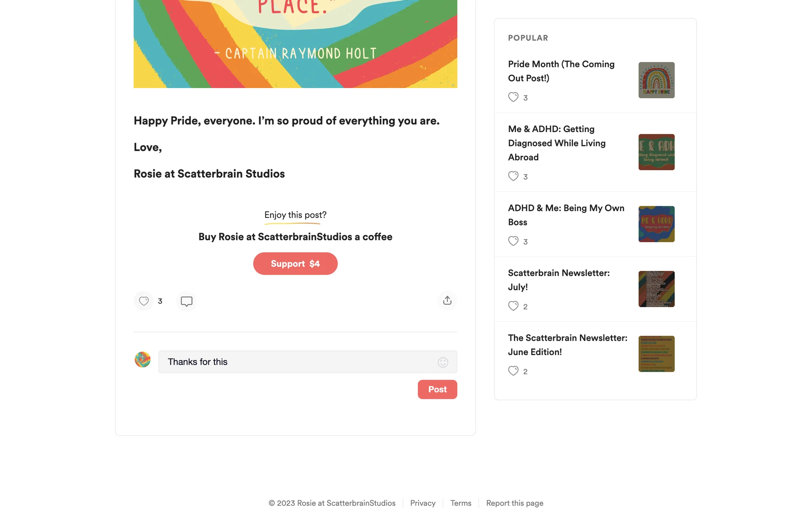
Task: Click Report this page link
Action: [514, 503]
